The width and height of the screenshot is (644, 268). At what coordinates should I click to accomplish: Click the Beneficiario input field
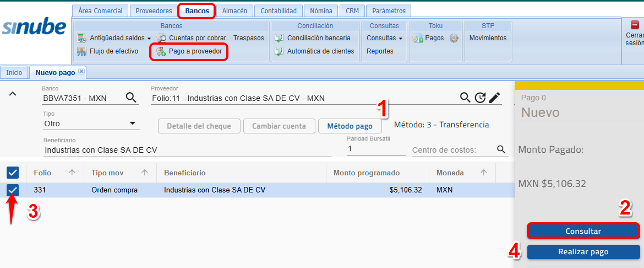[x=187, y=150]
